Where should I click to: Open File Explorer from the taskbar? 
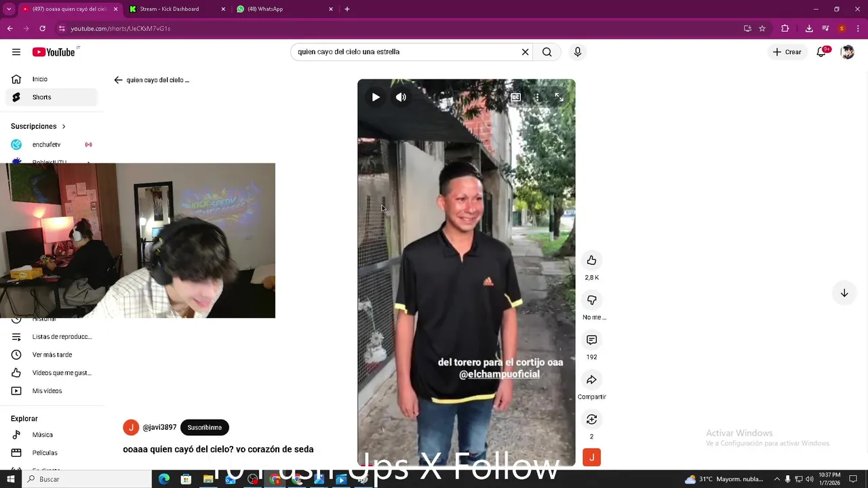coord(208,479)
